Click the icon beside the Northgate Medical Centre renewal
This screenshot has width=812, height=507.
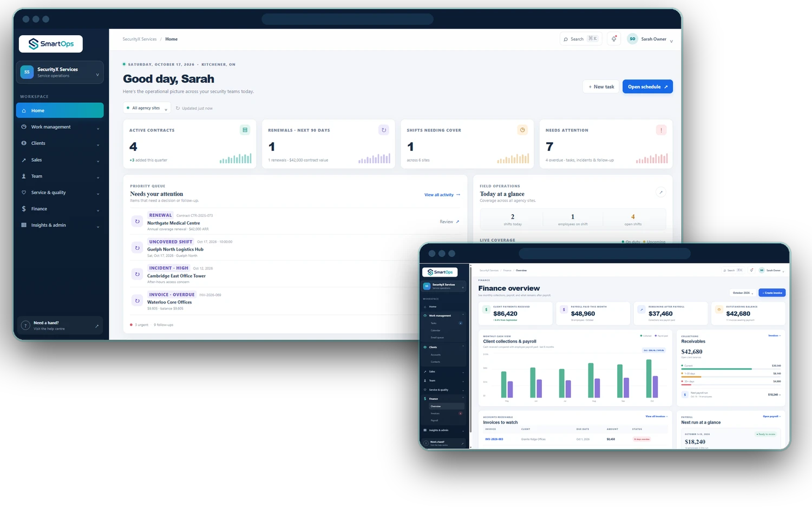point(137,221)
